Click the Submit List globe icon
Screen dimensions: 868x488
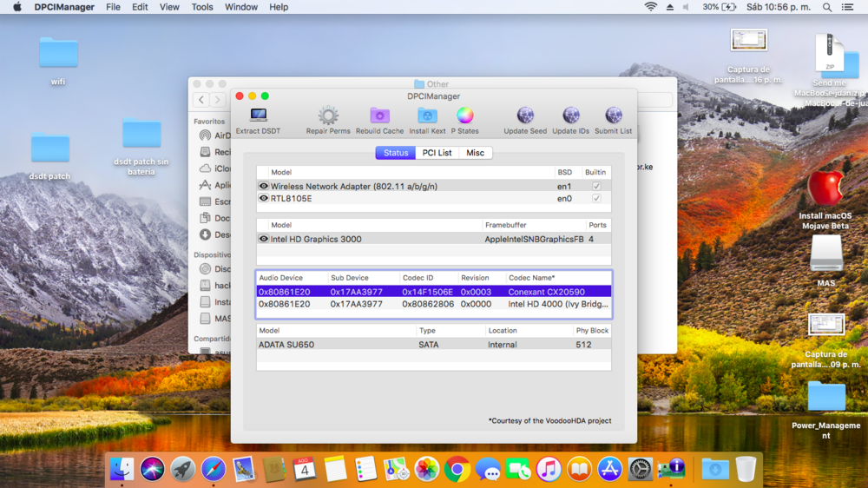click(x=613, y=115)
